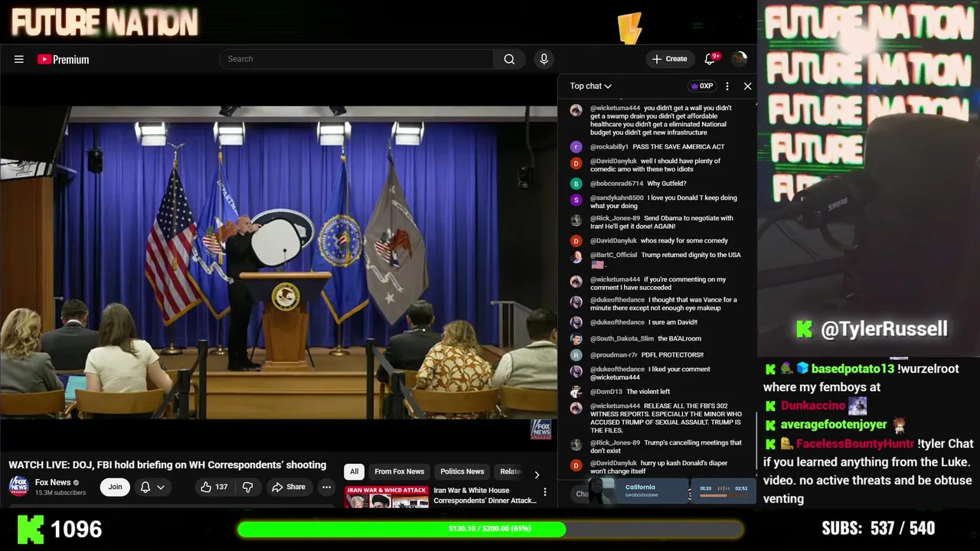The height and width of the screenshot is (551, 980).
Task: Click the YouTube Premium logo
Action: coord(63,60)
